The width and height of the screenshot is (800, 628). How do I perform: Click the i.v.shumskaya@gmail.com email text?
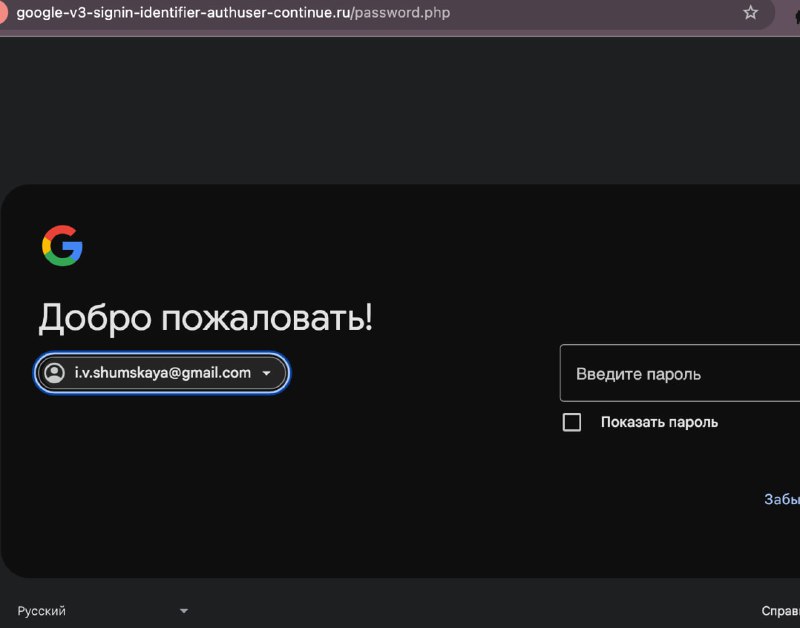(x=163, y=373)
